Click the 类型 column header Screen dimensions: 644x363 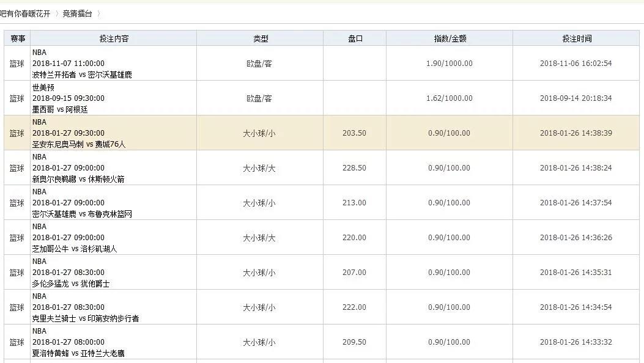(261, 38)
